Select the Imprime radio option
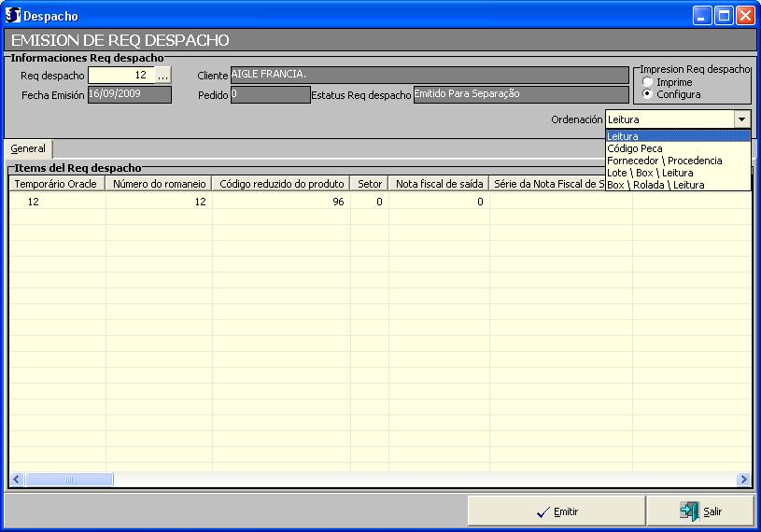Image resolution: width=761 pixels, height=532 pixels. click(647, 82)
